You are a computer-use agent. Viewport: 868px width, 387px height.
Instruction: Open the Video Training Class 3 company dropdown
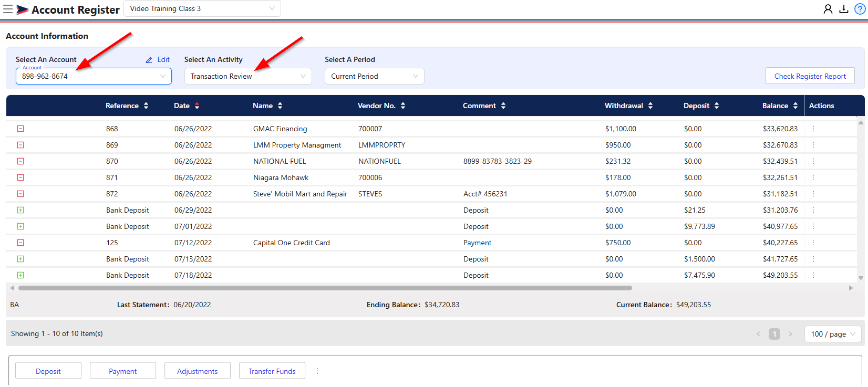click(202, 8)
